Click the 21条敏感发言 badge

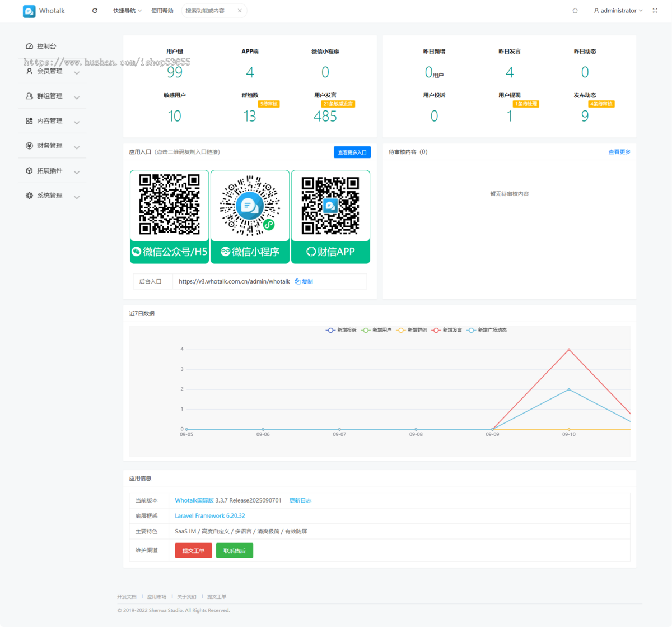[338, 104]
